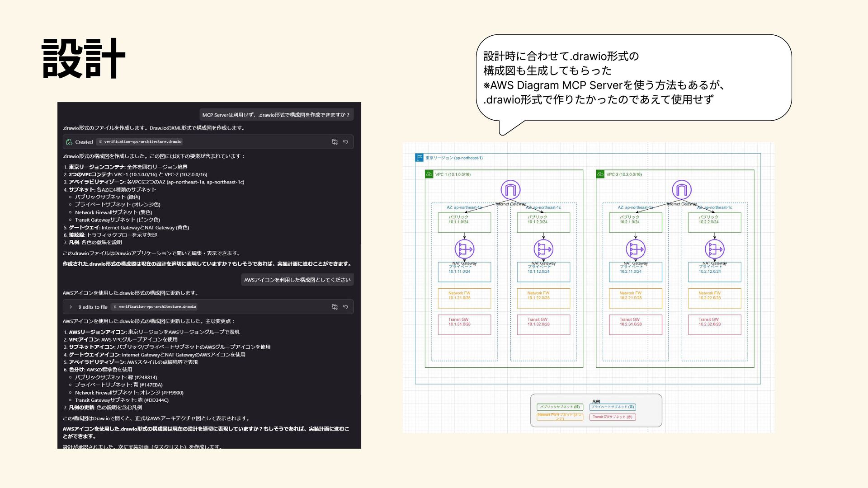
Task: Click the 東京リージョン (ap-northeast-1) label
Action: (x=454, y=158)
